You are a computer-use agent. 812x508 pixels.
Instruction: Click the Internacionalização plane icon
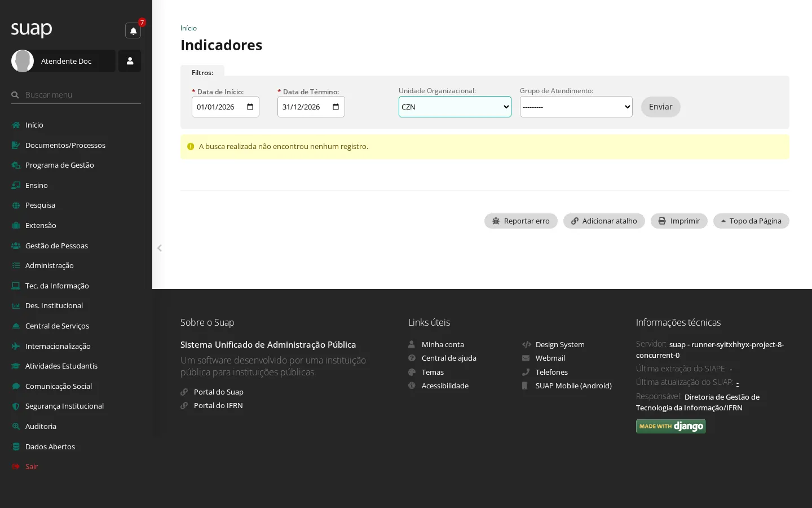pyautogui.click(x=16, y=346)
